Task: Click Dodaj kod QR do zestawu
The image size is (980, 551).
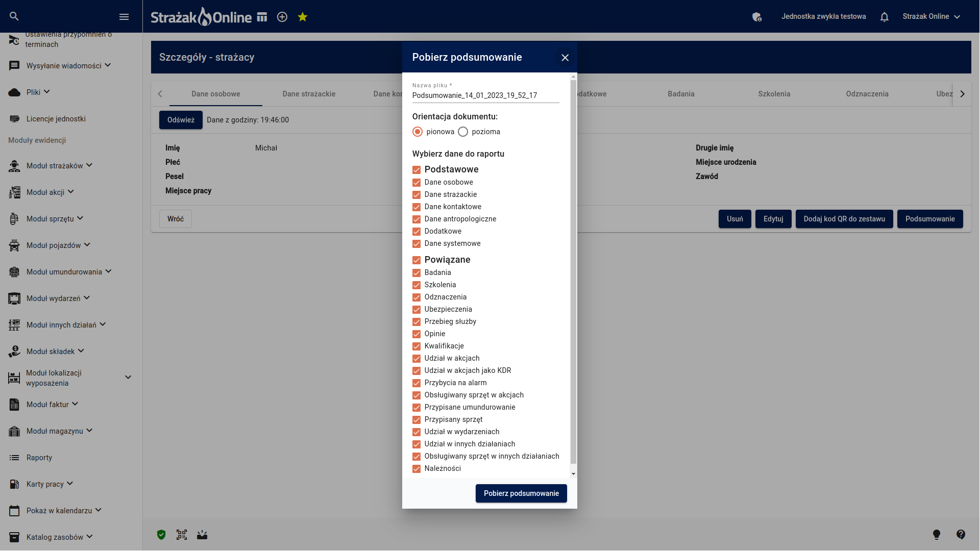Action: point(844,219)
